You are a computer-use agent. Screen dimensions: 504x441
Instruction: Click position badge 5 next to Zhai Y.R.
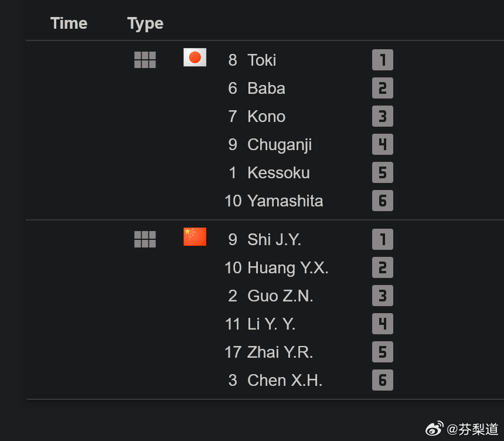tap(383, 352)
